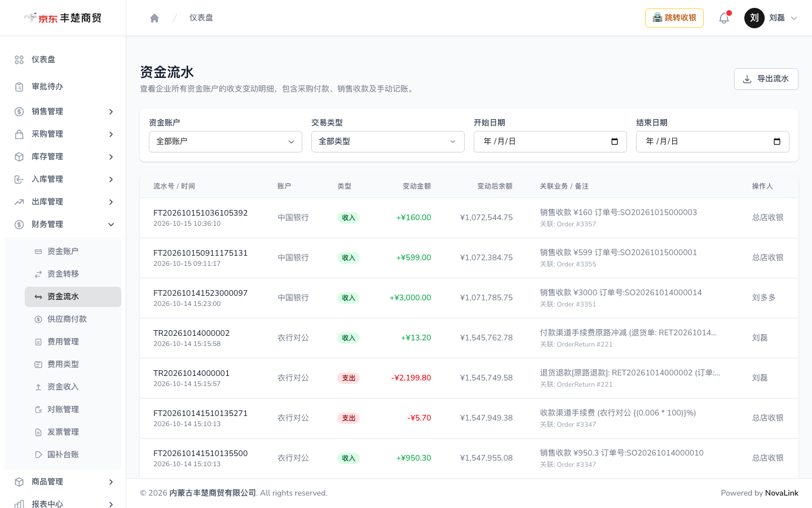Click the 结束日期 date input
Viewport: 812px width, 508px height.
click(x=713, y=142)
